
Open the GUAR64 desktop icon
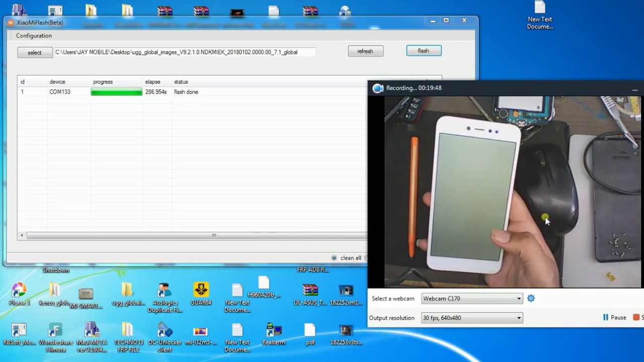click(x=201, y=294)
